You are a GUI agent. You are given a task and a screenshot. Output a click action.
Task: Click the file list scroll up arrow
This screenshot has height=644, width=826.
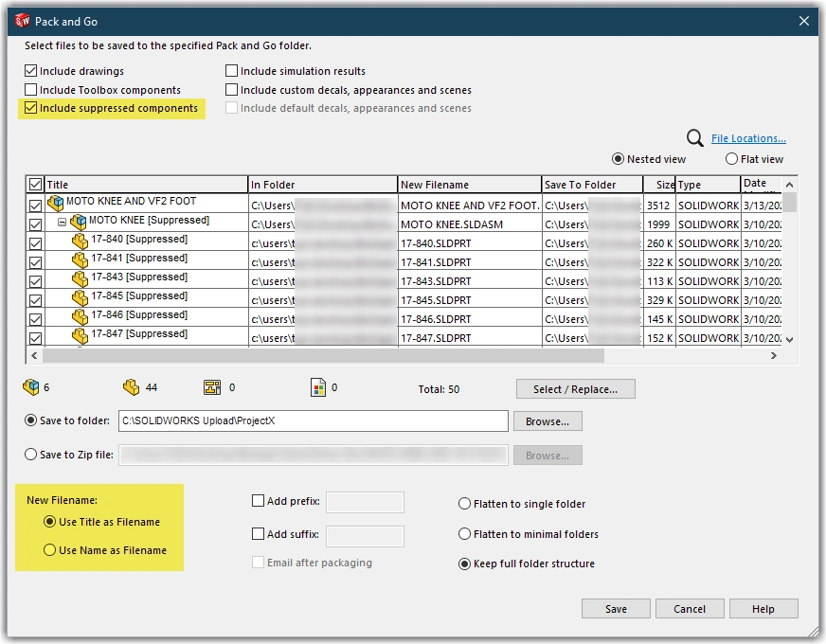[x=789, y=185]
